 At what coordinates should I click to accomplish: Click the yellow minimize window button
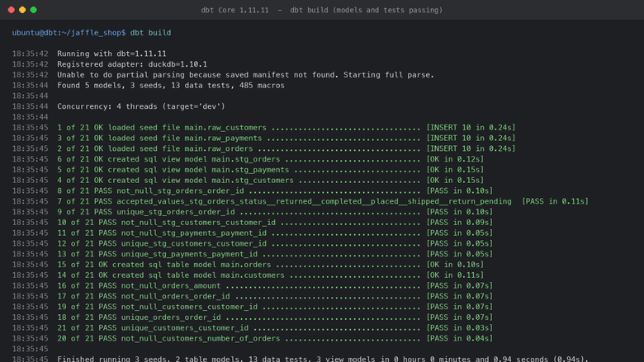22,10
